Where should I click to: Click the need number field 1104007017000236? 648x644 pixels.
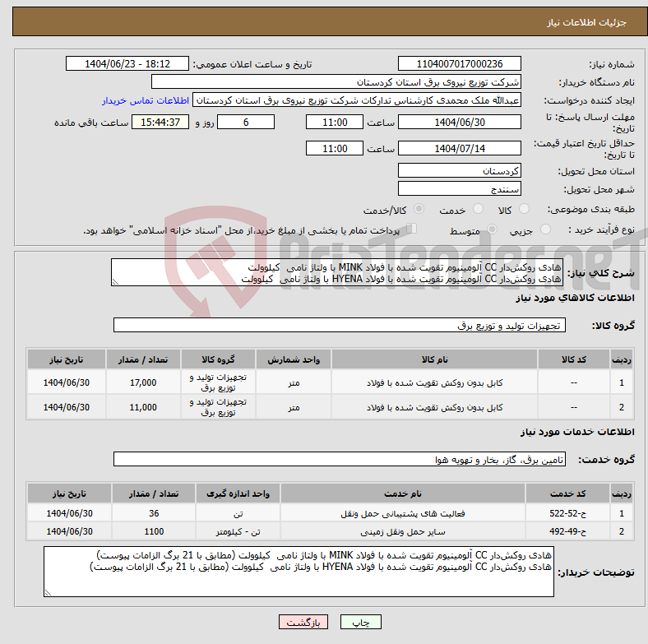[459, 63]
